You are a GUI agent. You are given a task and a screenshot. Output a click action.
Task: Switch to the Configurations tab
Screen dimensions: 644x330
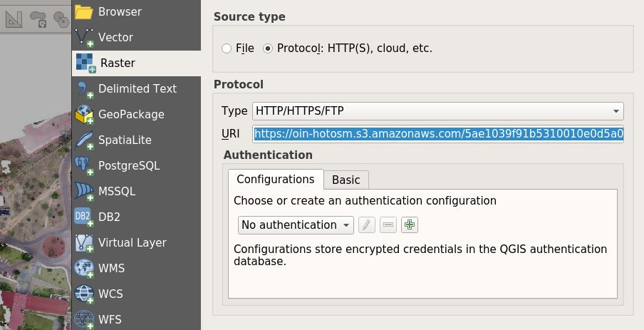[276, 179]
